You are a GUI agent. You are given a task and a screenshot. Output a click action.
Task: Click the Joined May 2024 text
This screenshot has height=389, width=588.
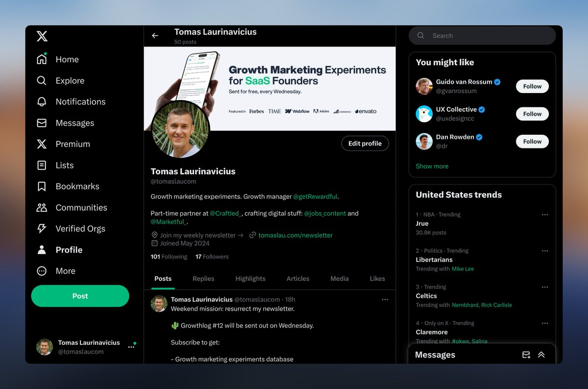tap(184, 243)
